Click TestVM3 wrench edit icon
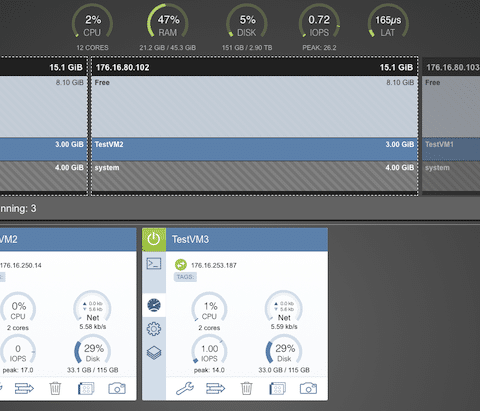Viewport: 480px width, 411px height. [185, 388]
